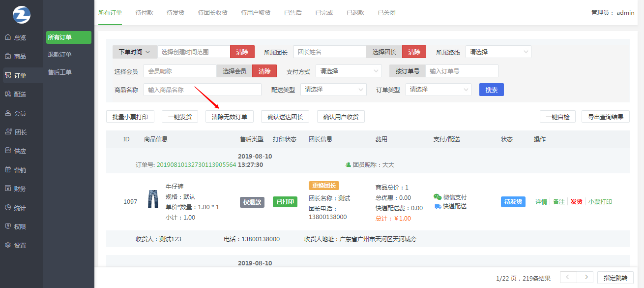Open the 营销 marketing sidebar icon
Viewport: 644px width, 288px height.
coord(8,170)
